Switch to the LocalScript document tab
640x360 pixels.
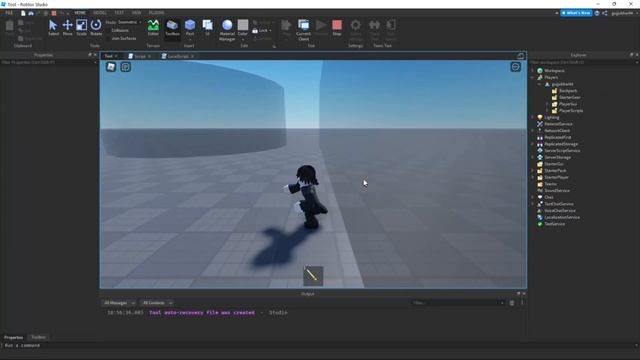point(177,56)
